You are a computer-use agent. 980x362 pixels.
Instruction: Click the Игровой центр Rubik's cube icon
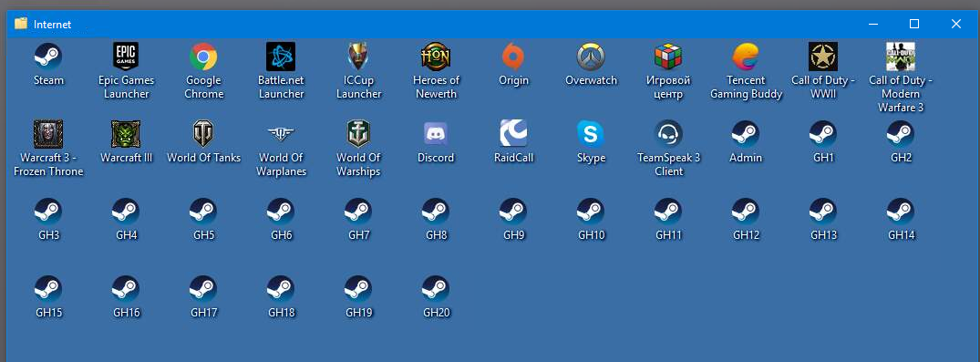coord(668,57)
